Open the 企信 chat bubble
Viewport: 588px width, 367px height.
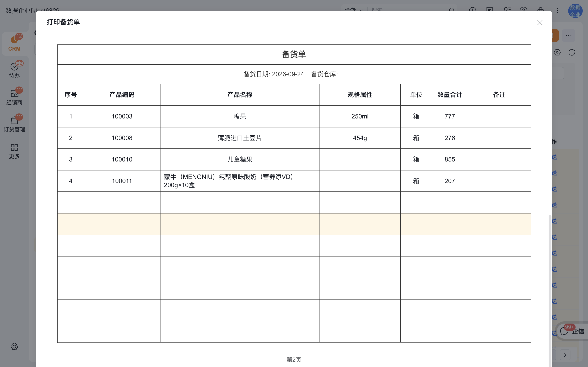pos(572,331)
